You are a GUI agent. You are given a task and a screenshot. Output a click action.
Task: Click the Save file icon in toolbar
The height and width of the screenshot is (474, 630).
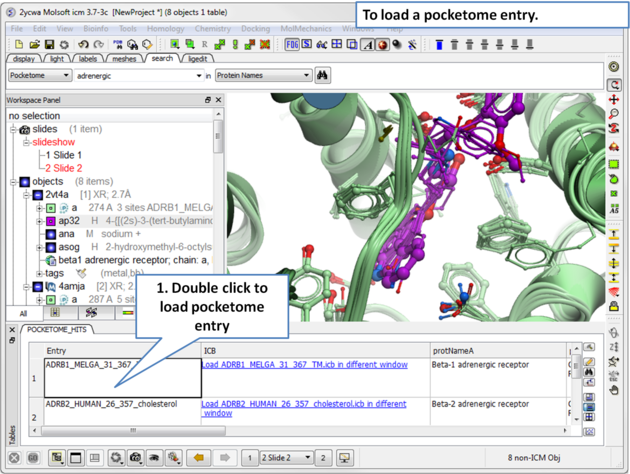point(49,45)
